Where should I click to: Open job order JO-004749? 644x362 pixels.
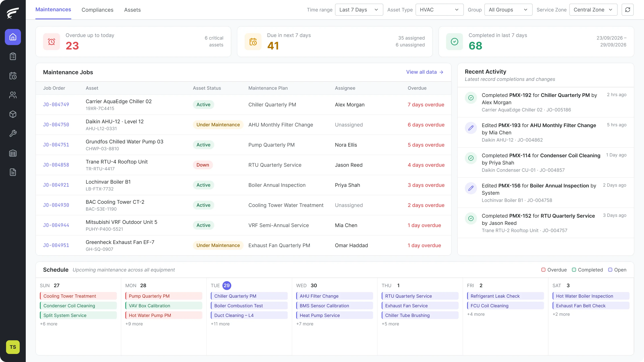click(56, 105)
